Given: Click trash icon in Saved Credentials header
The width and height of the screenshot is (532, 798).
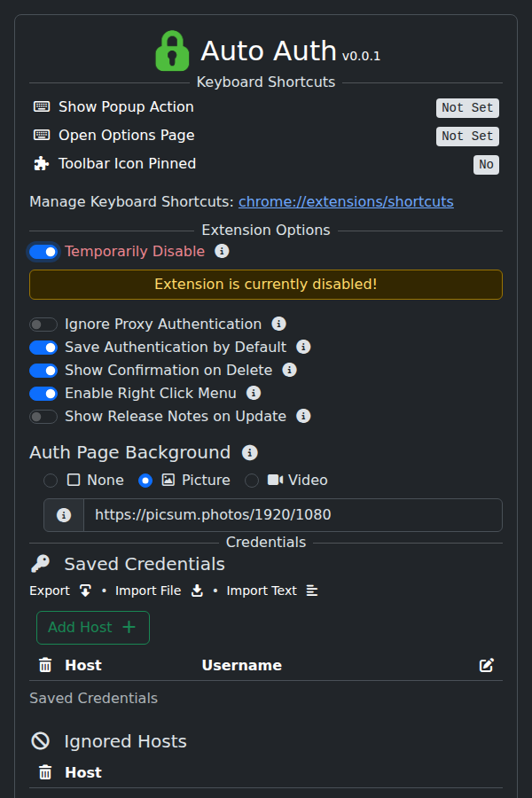Looking at the screenshot, I should pos(45,665).
